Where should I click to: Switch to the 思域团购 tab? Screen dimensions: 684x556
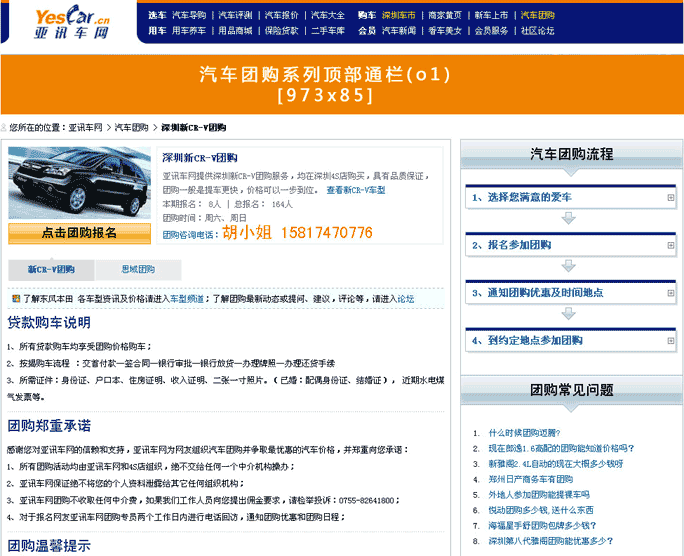click(138, 270)
